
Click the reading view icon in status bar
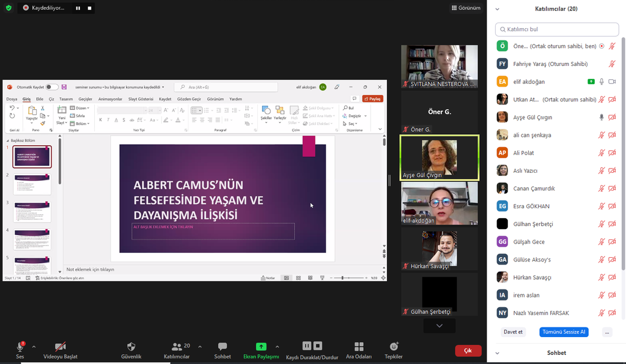(310, 278)
